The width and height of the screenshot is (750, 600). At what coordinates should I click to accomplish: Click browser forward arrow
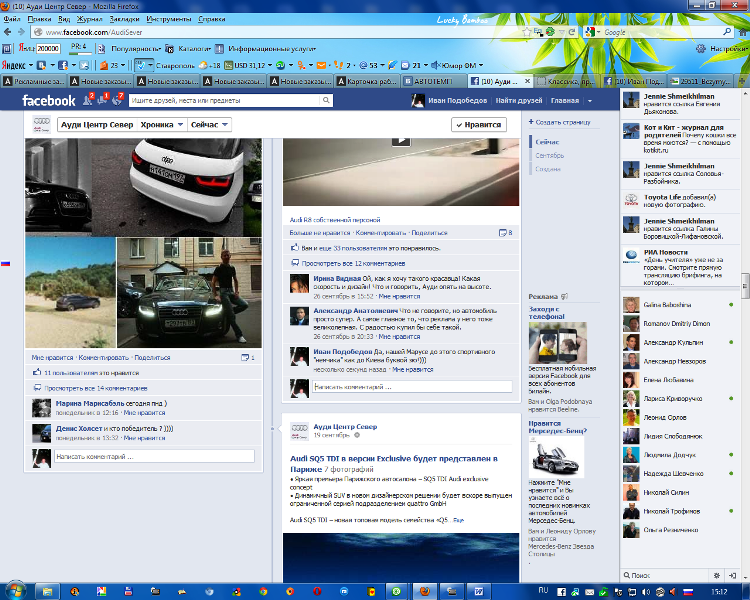point(21,32)
